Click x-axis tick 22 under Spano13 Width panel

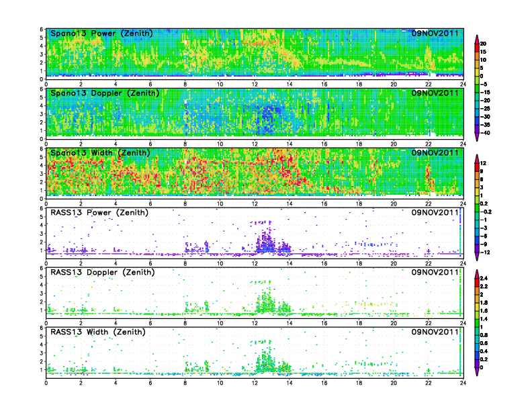[429, 203]
